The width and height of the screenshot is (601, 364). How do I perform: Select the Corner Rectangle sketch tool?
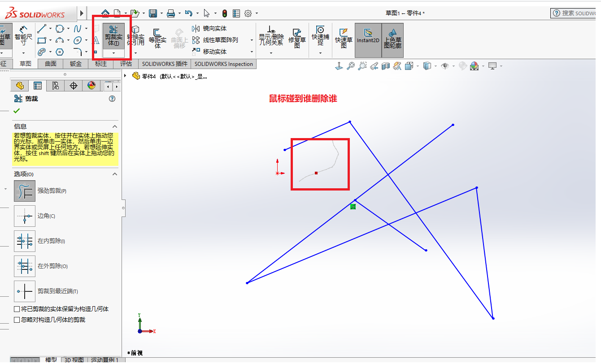coord(42,40)
